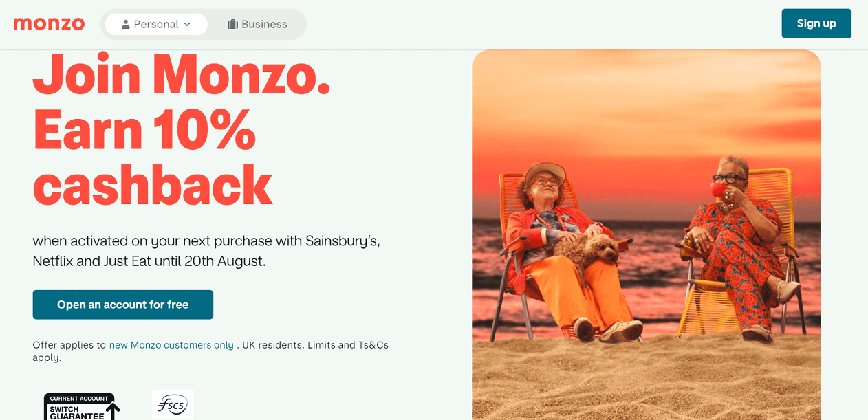
Task: Click the Current Account Switch Guarantee badge
Action: click(x=80, y=405)
